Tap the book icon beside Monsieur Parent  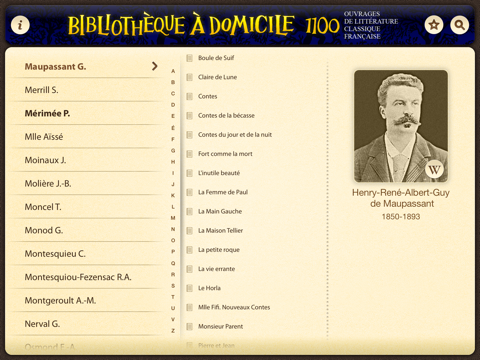tap(189, 326)
